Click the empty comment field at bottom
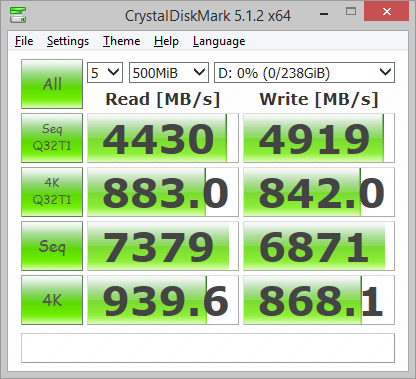The height and width of the screenshot is (379, 416). click(208, 348)
